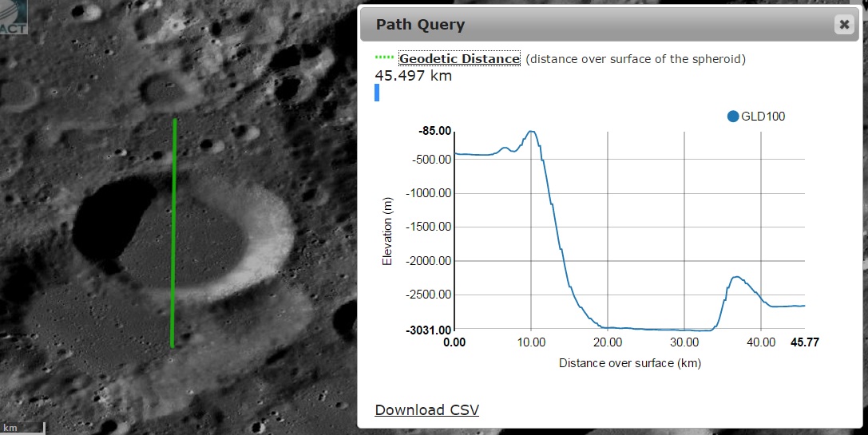
Task: Download the elevation profile CSV
Action: (x=426, y=409)
